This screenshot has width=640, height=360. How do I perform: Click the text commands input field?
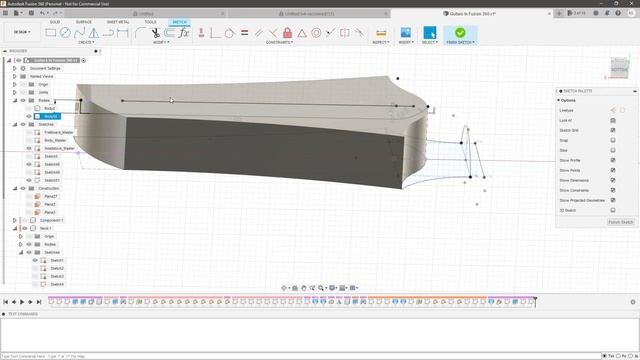300,356
